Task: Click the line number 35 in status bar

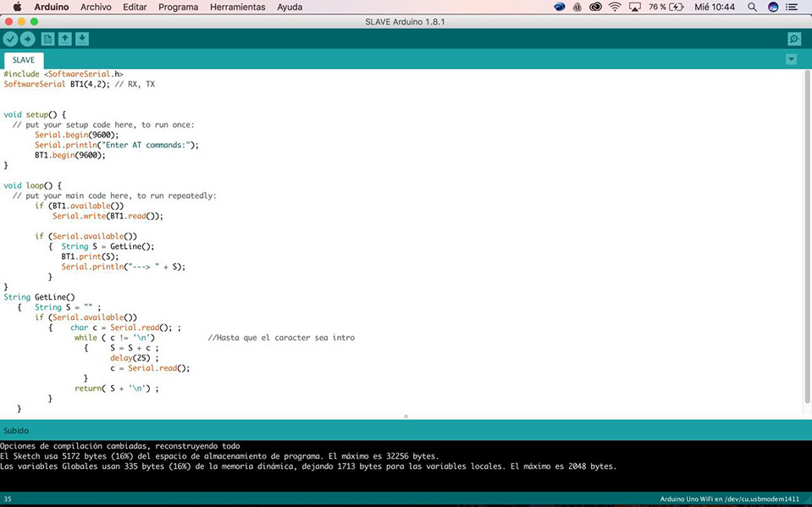Action: 8,499
